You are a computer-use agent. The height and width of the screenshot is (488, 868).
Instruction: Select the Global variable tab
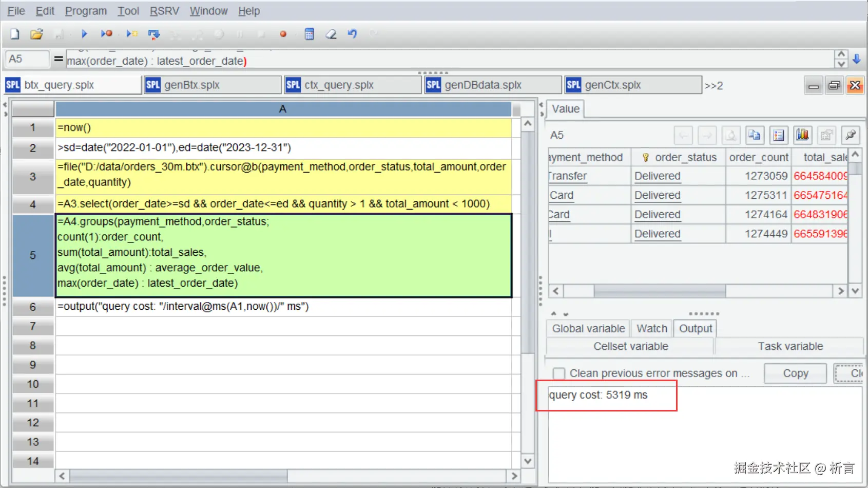coord(588,329)
